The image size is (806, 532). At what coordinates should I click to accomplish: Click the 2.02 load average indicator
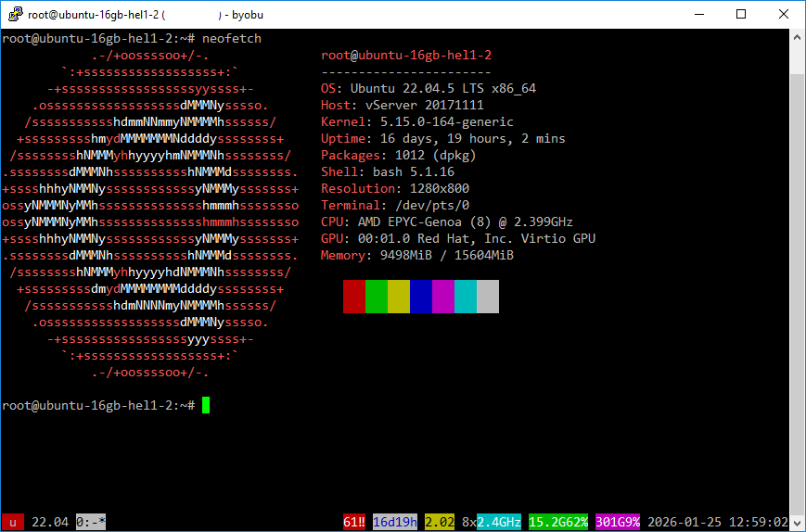[439, 522]
